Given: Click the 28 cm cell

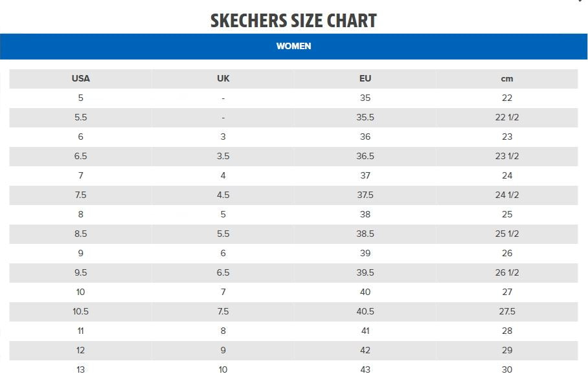Looking at the screenshot, I should 507,331.
